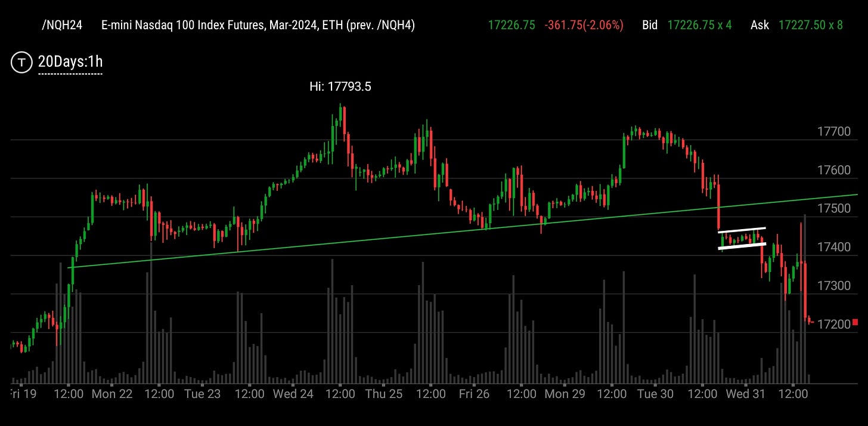This screenshot has width=868, height=426.
Task: Click the Mon 29 date label
Action: tap(565, 394)
